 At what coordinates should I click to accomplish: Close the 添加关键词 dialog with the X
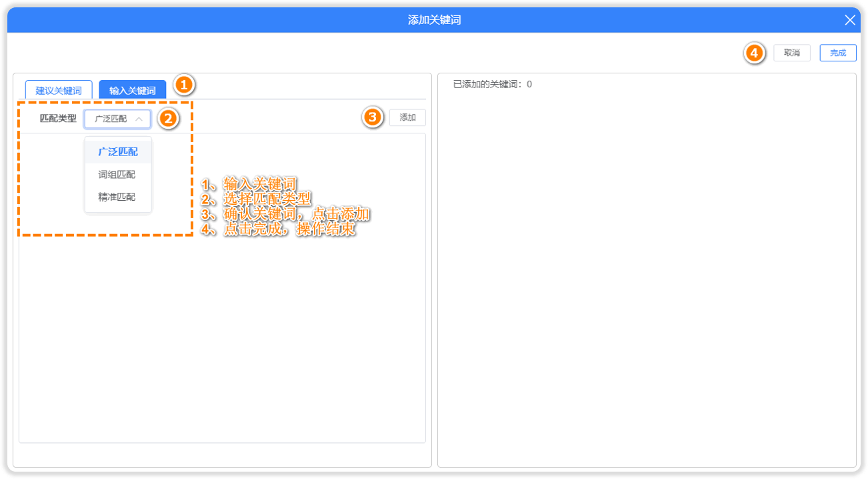coord(849,20)
